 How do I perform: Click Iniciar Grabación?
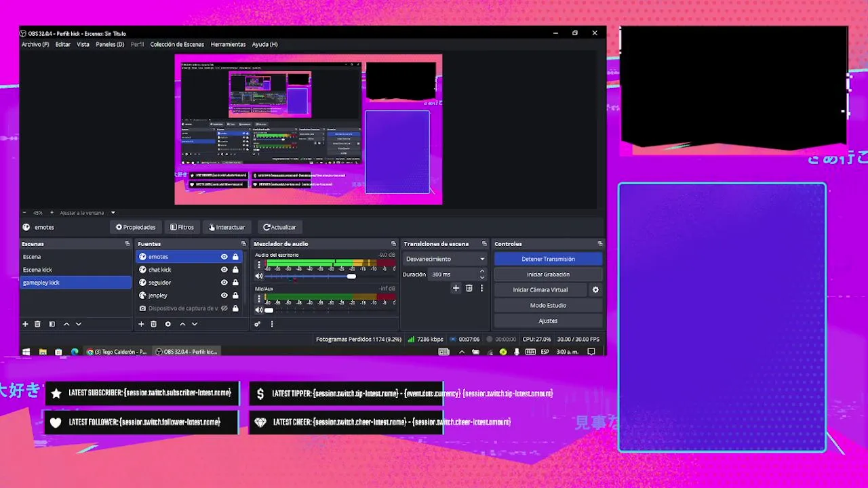click(548, 274)
